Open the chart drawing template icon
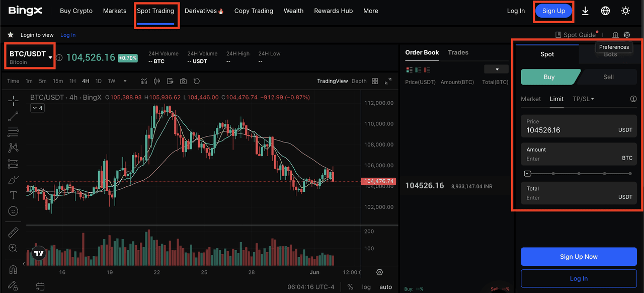The width and height of the screenshot is (644, 293). [x=170, y=81]
